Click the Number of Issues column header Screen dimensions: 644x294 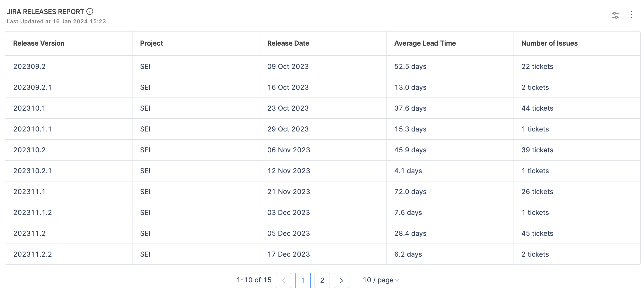[549, 43]
